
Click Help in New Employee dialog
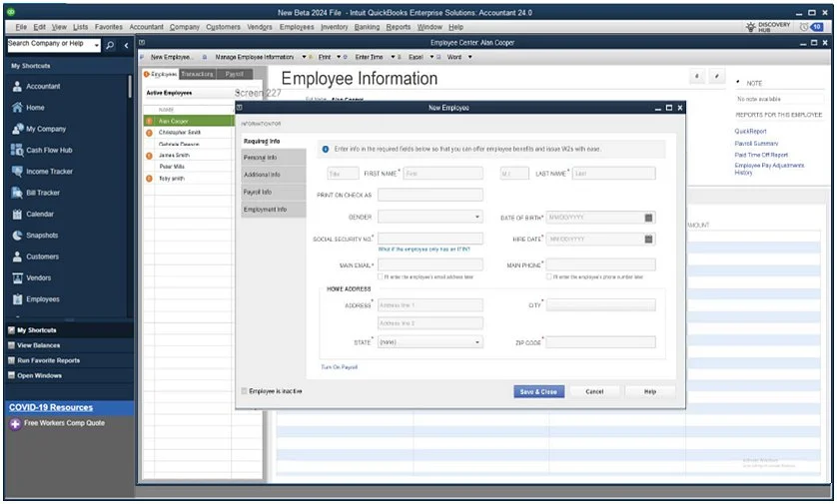[x=649, y=391]
